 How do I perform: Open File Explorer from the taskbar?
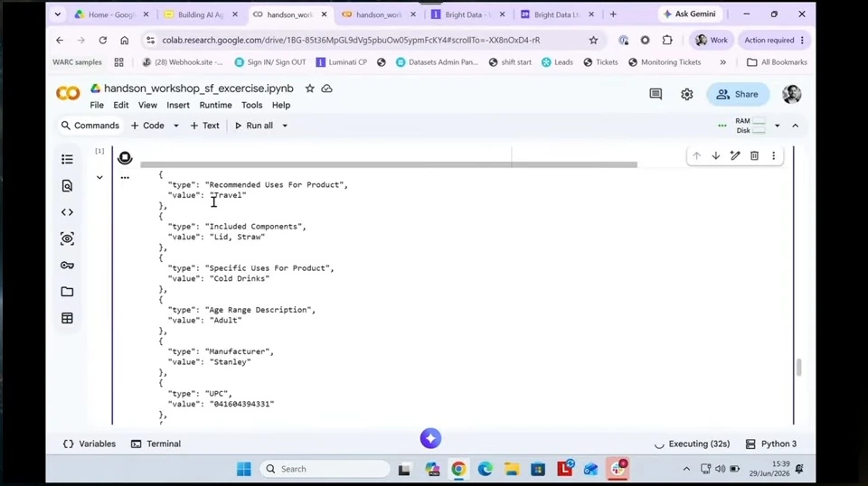(x=512, y=469)
